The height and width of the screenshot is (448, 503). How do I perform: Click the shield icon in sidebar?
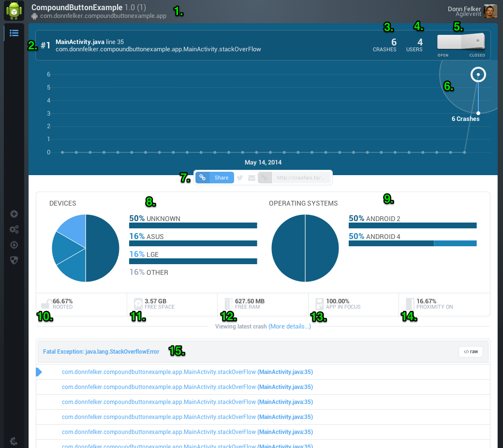(14, 260)
